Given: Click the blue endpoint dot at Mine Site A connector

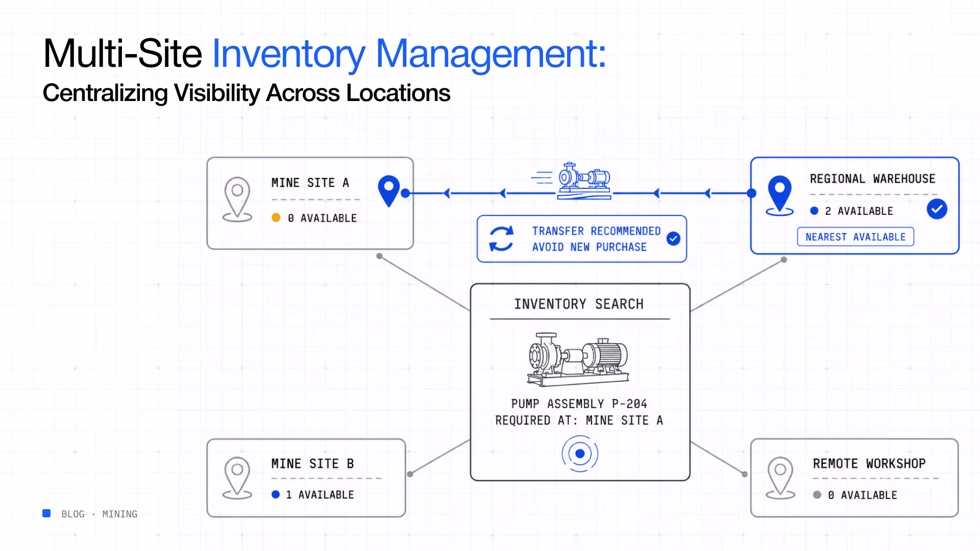Looking at the screenshot, I should click(405, 193).
